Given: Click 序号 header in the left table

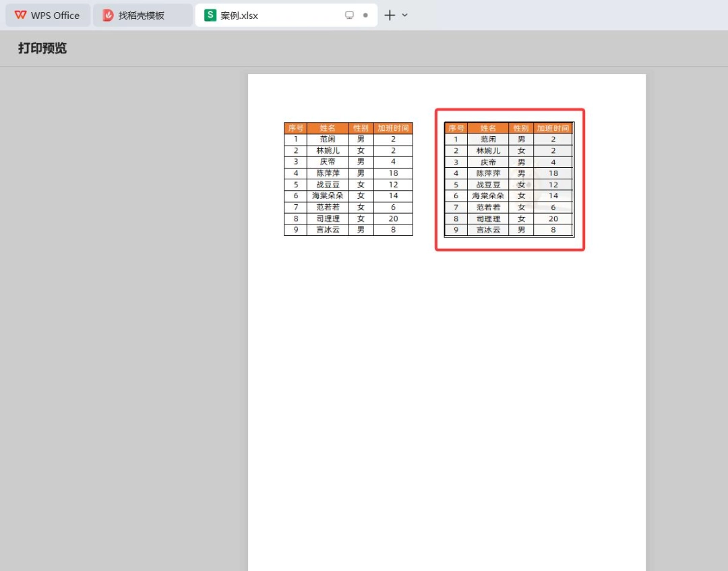Looking at the screenshot, I should 296,128.
